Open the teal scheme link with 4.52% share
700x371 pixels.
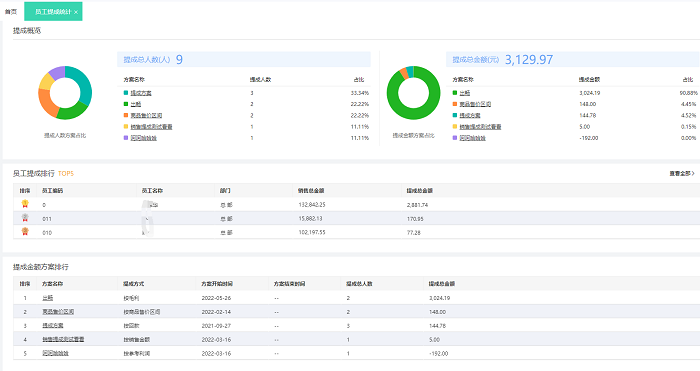click(470, 115)
